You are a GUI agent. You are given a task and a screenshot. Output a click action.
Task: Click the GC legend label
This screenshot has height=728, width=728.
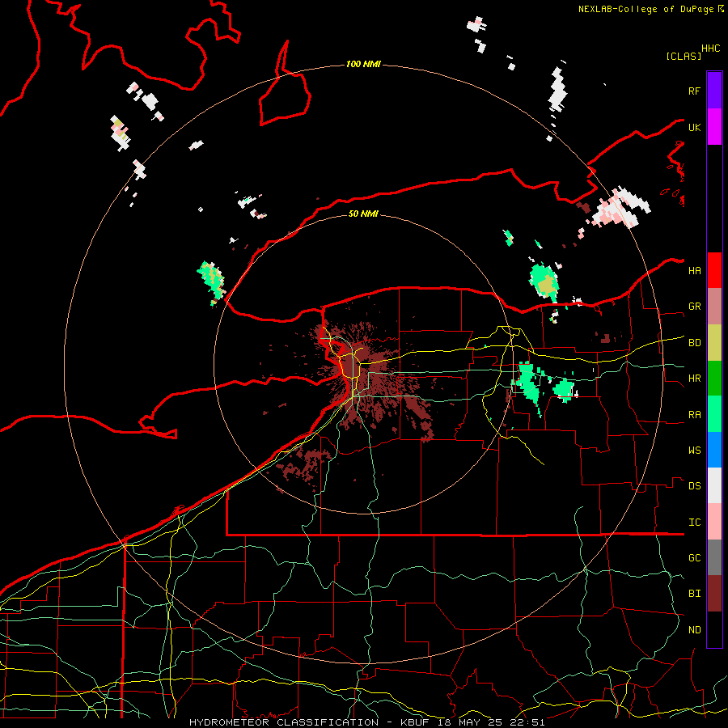coord(695,558)
